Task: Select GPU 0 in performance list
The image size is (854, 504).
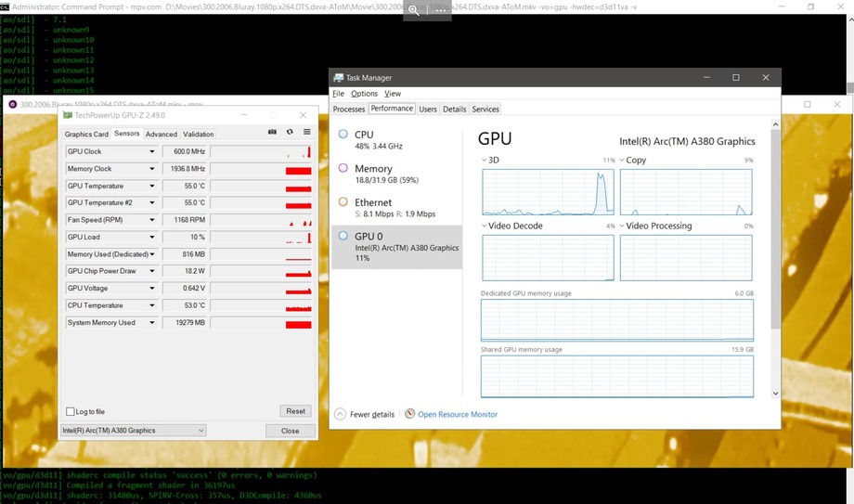Action: 397,247
